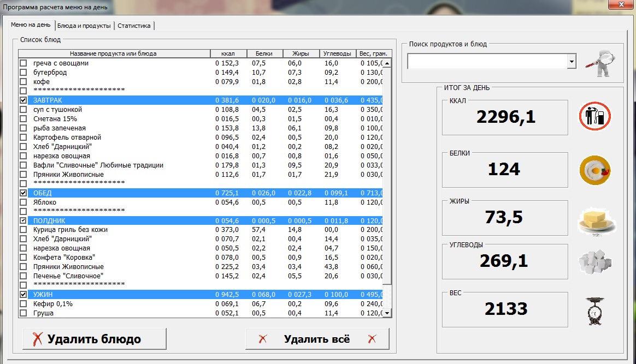Image resolution: width=636 pixels, height=364 pixels.
Task: Click the carbohydrates sugar cubes icon
Action: (594, 262)
